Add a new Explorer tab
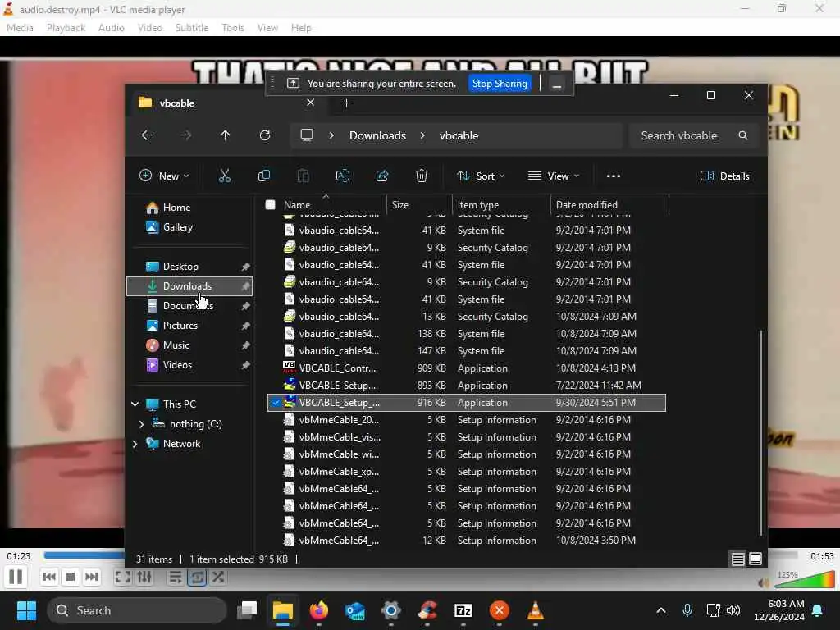 (347, 103)
